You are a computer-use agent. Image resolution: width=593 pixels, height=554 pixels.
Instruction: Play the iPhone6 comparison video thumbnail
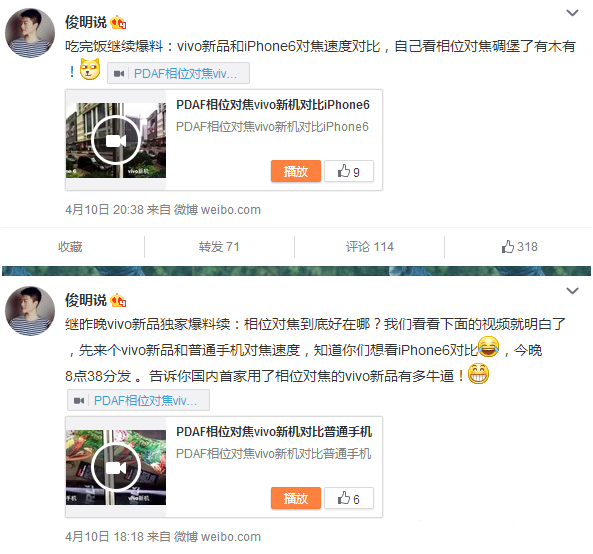(116, 140)
